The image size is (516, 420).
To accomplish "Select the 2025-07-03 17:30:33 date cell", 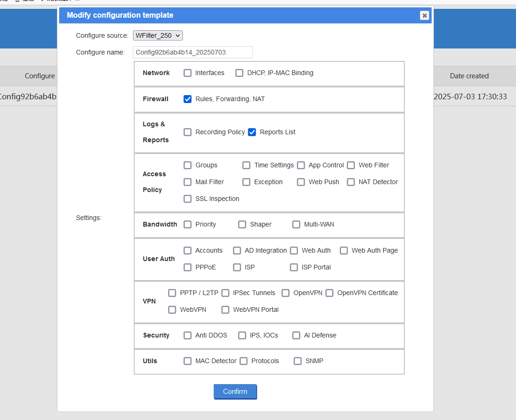I will point(470,96).
